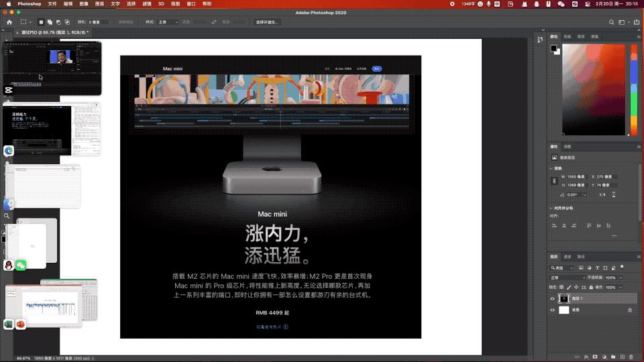644x362 pixels.
Task: Toggle lock all icon in Layers panel
Action: pyautogui.click(x=591, y=288)
